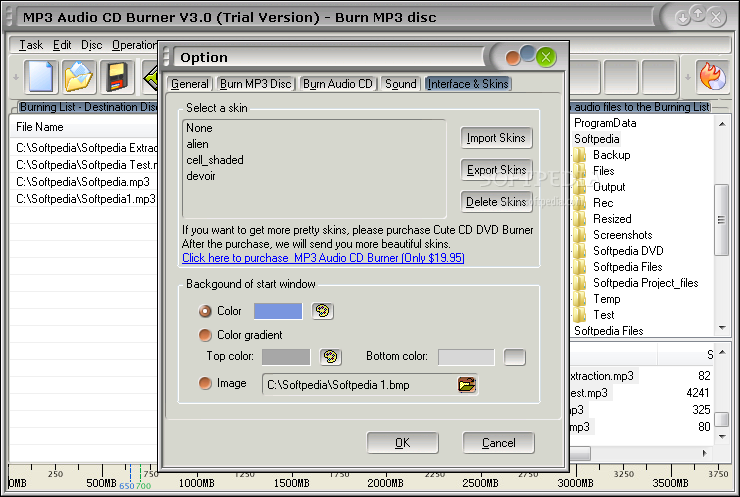Select the Screenshots folder

tap(622, 235)
